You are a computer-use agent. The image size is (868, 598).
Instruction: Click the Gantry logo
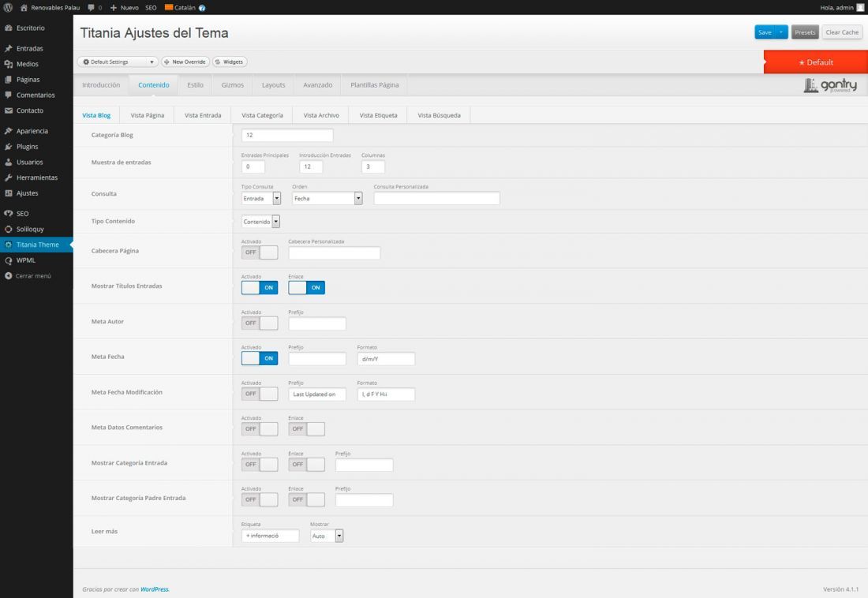[830, 85]
